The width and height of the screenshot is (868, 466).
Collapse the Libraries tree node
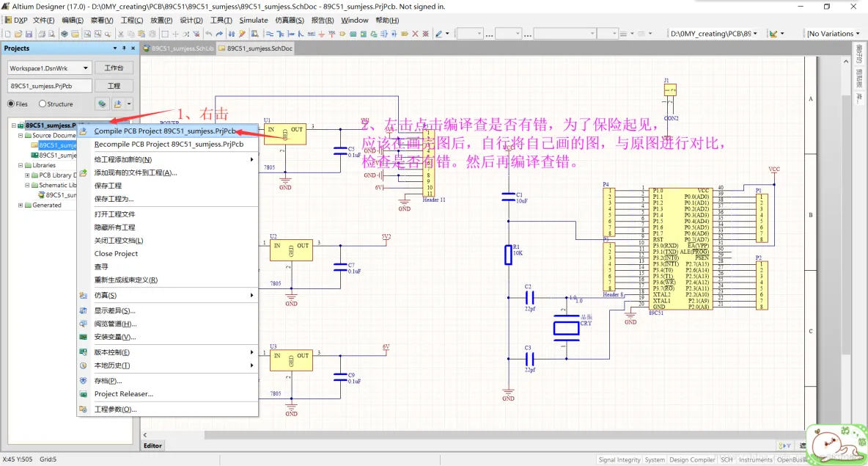(21, 165)
